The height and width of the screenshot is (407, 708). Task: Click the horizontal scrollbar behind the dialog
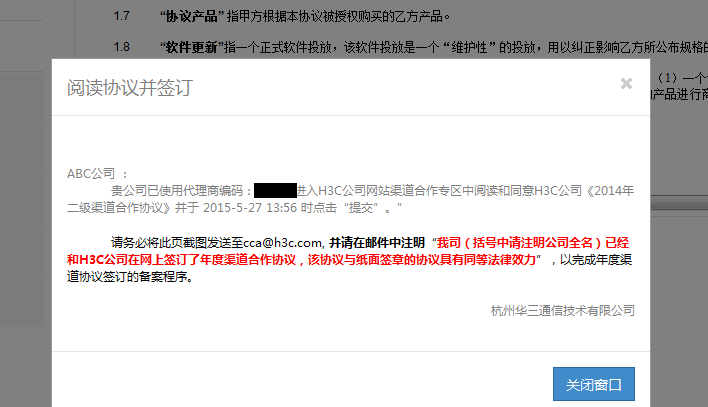click(x=679, y=204)
